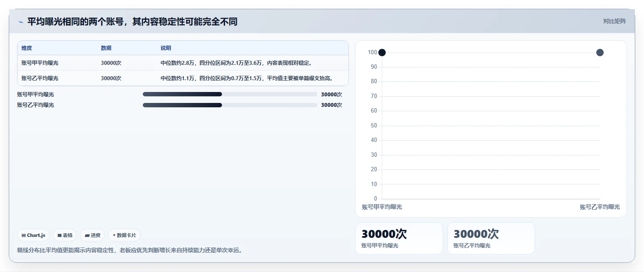Click the y-axis label 100

pos(372,53)
